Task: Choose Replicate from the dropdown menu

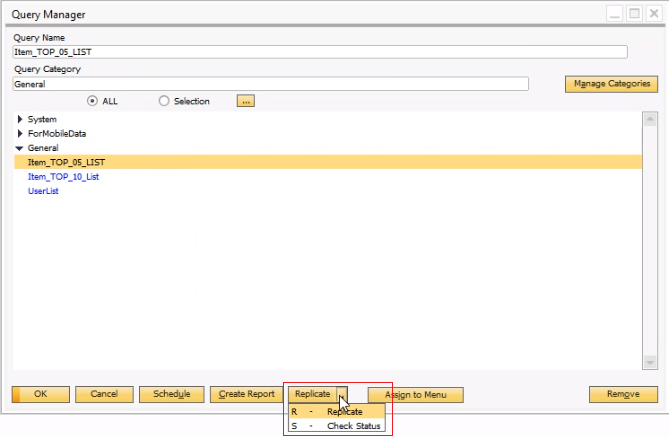Action: pyautogui.click(x=344, y=411)
